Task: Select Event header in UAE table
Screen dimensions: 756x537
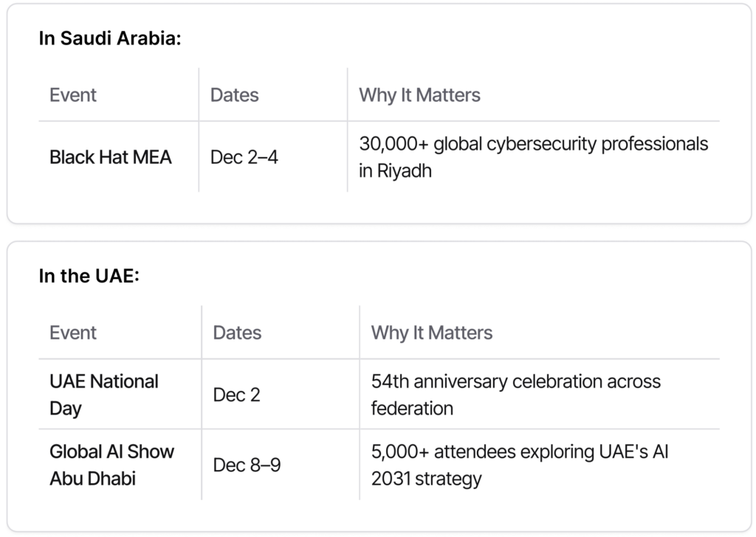Action: click(72, 333)
